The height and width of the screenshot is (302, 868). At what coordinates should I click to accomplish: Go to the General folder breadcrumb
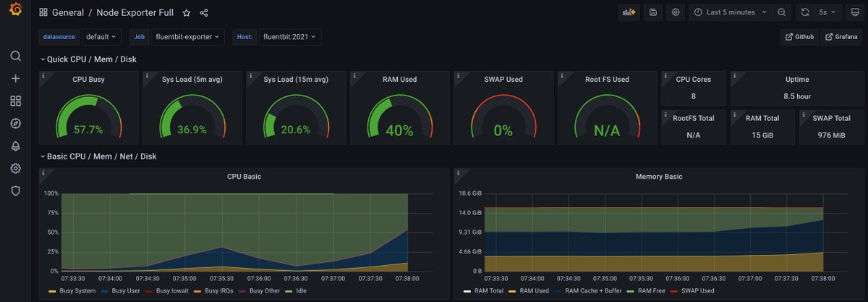[x=68, y=12]
